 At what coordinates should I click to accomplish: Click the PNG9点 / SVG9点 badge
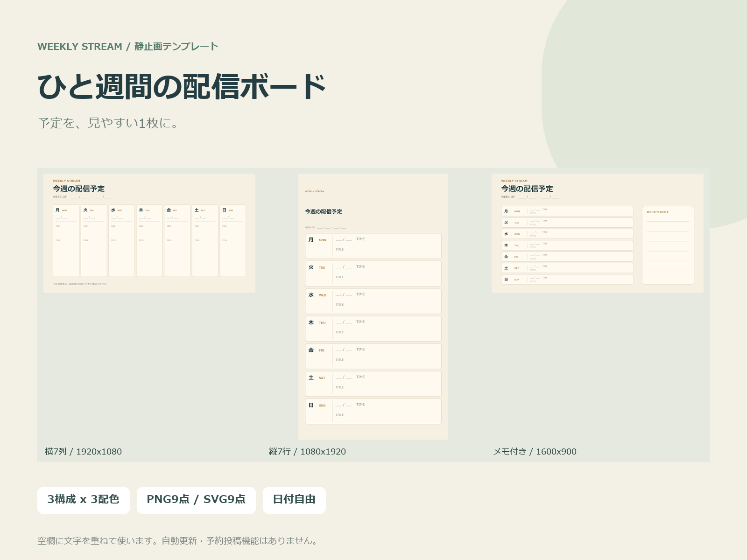(196, 500)
